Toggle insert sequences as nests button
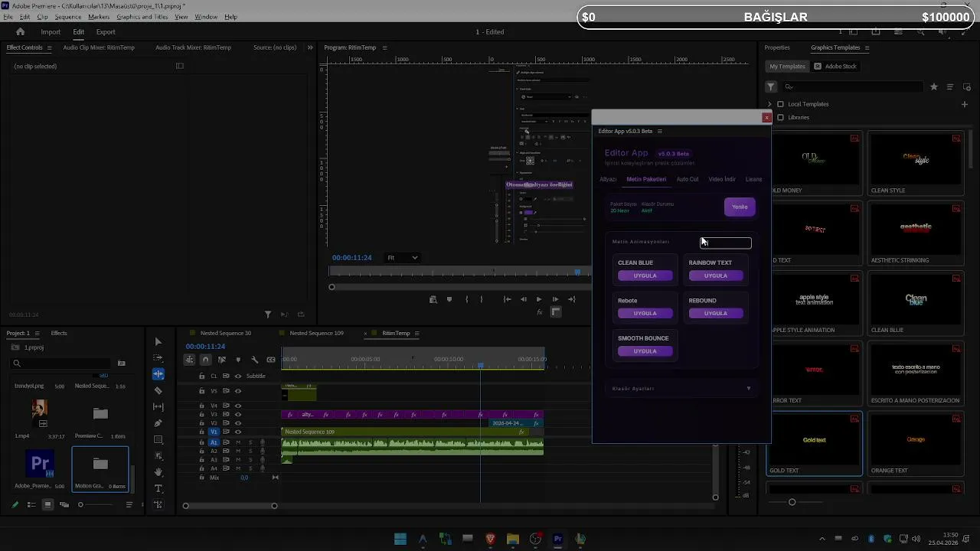This screenshot has width=980, height=551. pos(189,360)
